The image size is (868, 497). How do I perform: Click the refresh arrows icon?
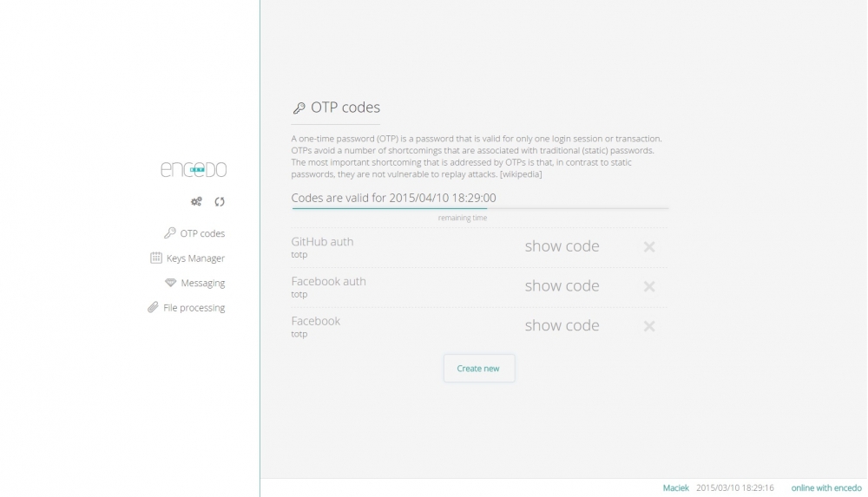tap(220, 201)
